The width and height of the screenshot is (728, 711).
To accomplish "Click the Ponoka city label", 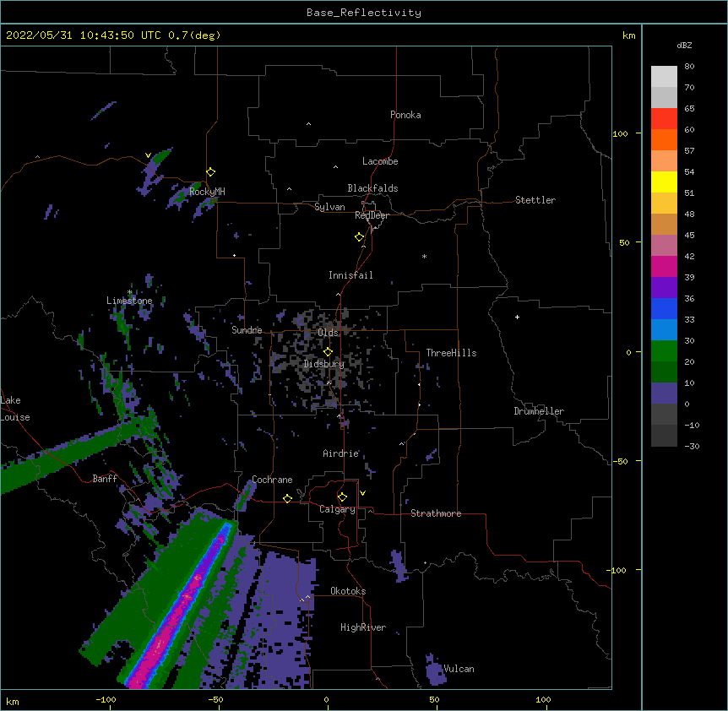I will click(x=405, y=115).
